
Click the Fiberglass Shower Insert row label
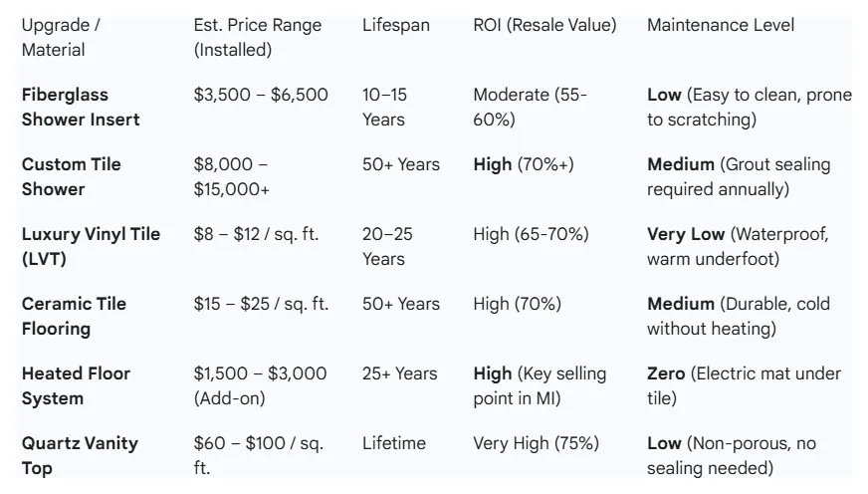(x=81, y=107)
